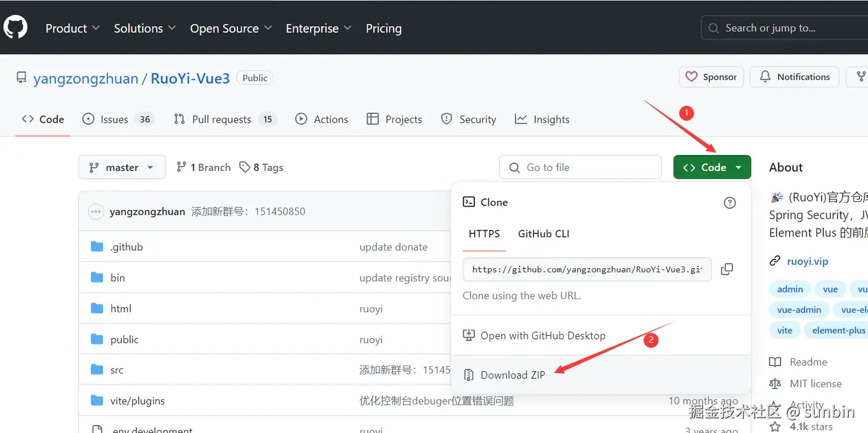868x433 pixels.
Task: Click the tag icon beside 8 Tags
Action: [245, 167]
